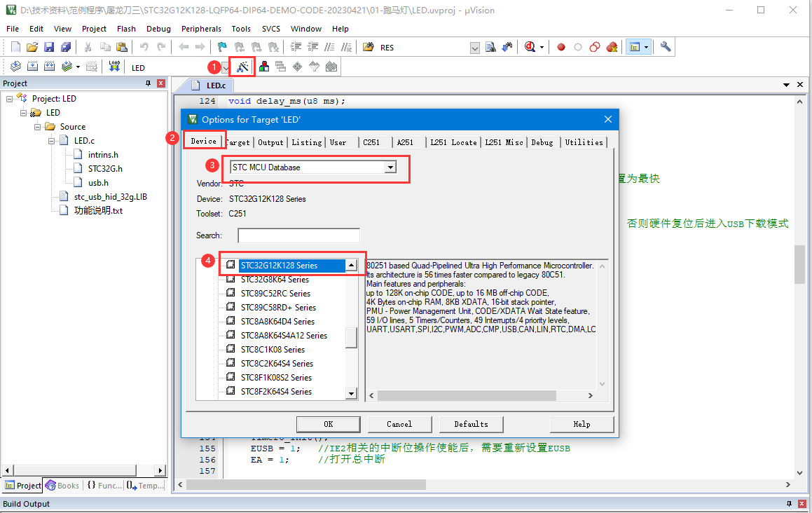The image size is (812, 513).
Task: Click the device Search input field
Action: click(x=298, y=235)
